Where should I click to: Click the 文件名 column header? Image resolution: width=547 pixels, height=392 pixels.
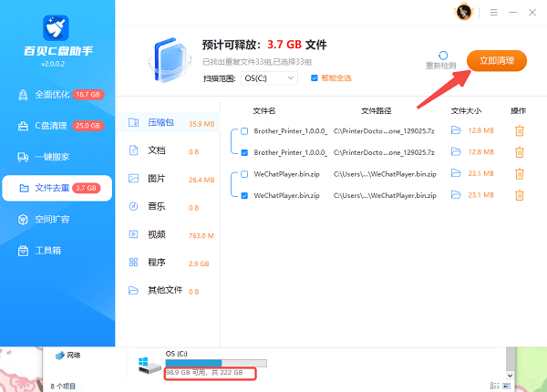264,111
